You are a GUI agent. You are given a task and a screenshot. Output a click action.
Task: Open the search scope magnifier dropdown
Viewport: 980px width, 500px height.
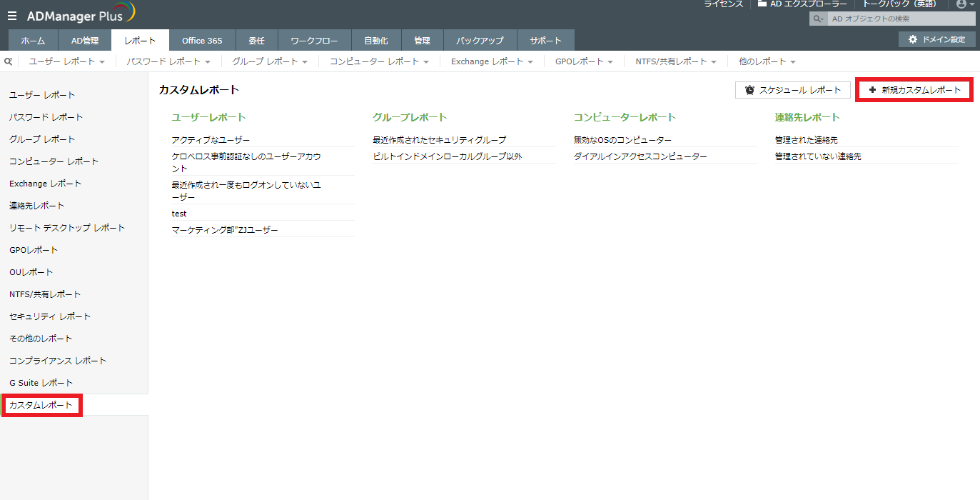pos(818,19)
